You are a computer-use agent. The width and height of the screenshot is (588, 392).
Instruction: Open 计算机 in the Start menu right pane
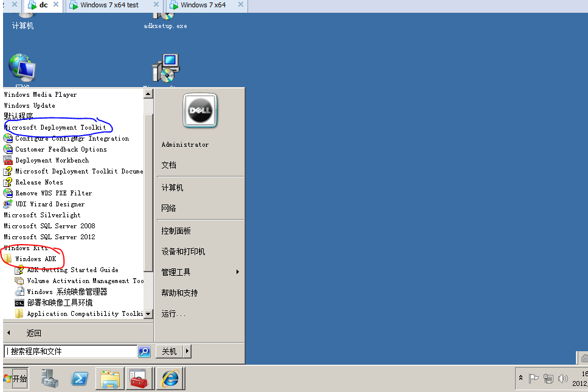coord(172,187)
